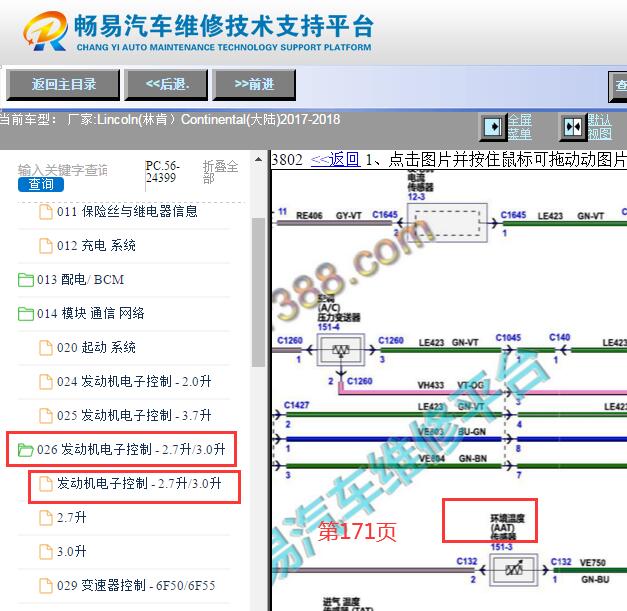The width and height of the screenshot is (627, 611).
Task: Click the page icon beside 2.7升
Action: coord(46,518)
